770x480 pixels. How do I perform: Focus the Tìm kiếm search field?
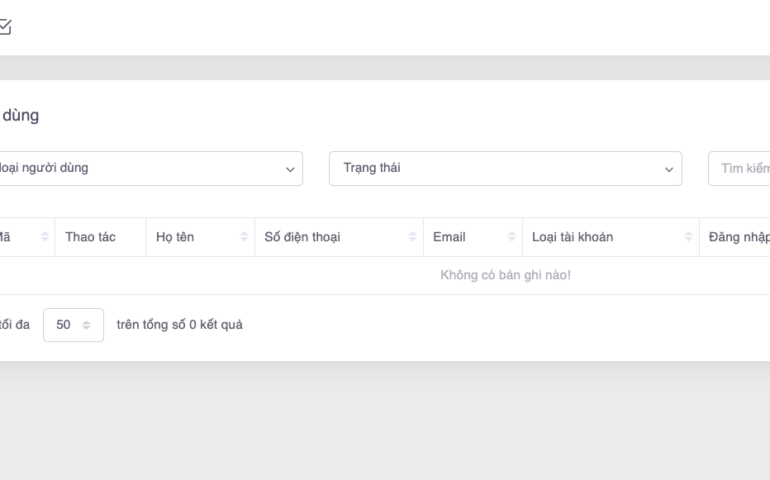(x=740, y=168)
